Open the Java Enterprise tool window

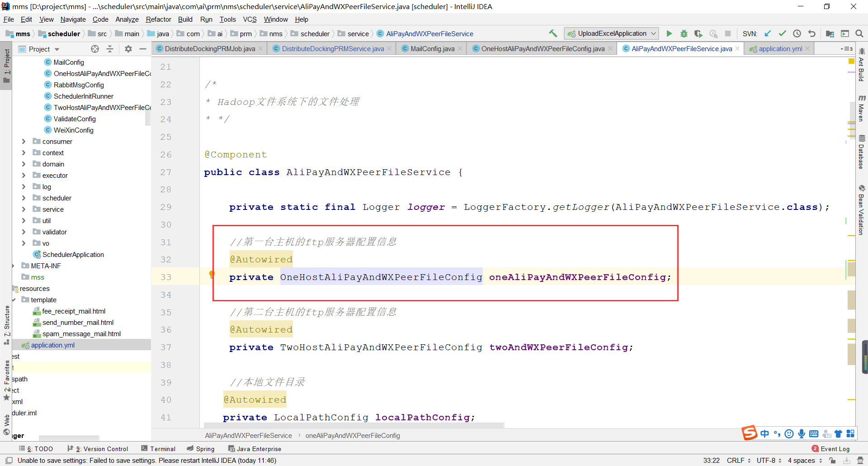[x=255, y=449]
